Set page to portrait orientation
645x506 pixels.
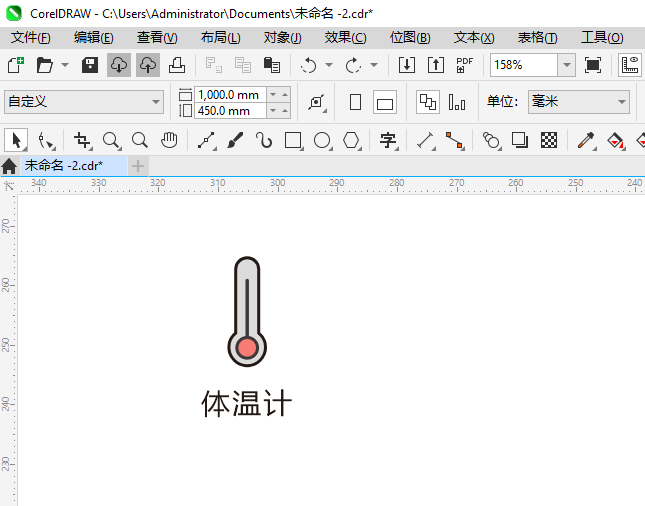point(355,102)
